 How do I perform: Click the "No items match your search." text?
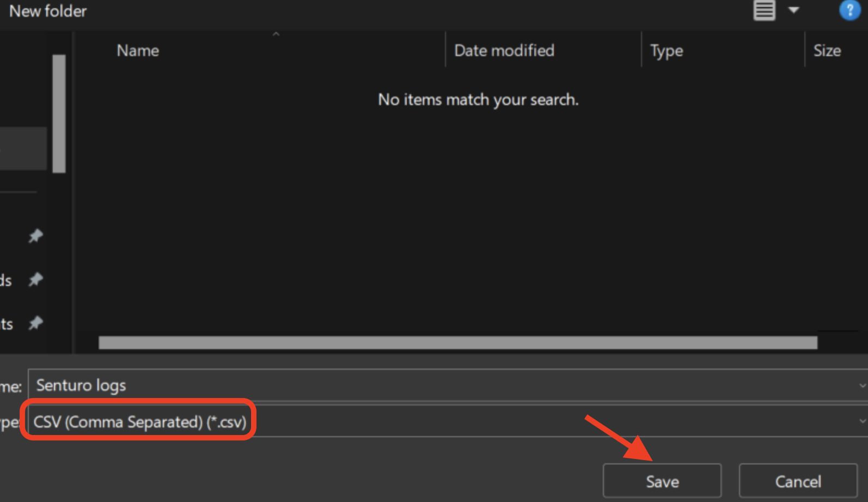(x=478, y=100)
